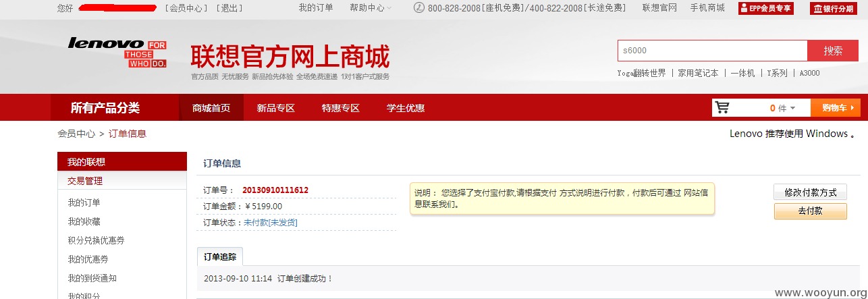Expand the 帮助中心 dropdown
Viewport: 868px width, 299px height.
point(371,8)
